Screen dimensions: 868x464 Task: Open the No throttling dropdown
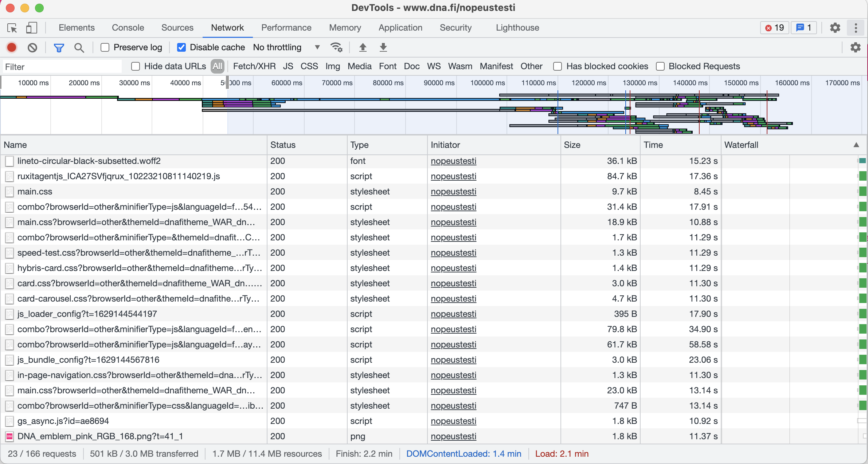coord(287,47)
